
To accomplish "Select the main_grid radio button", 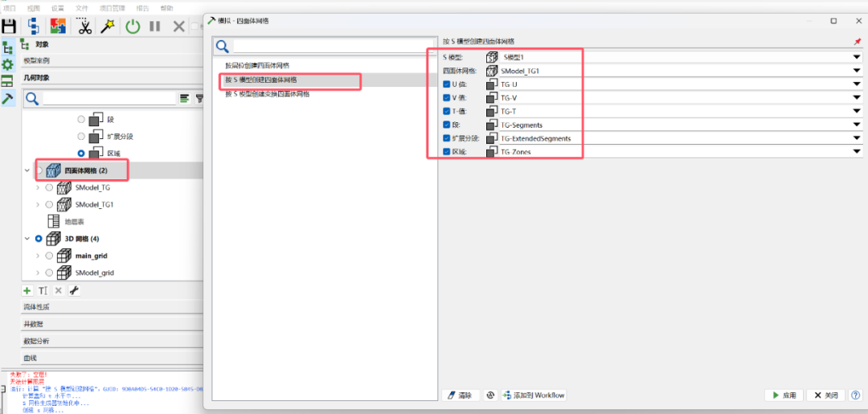I will pos(49,256).
